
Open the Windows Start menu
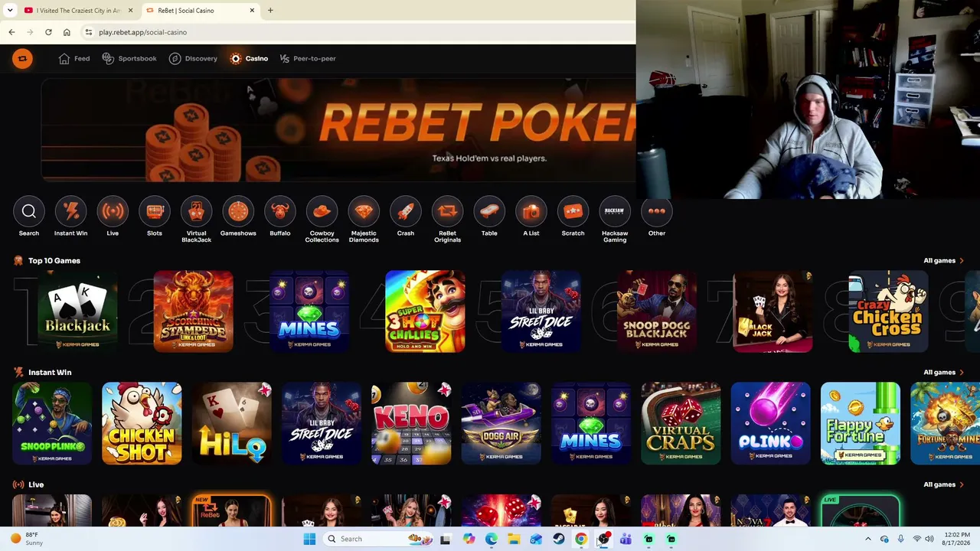click(309, 539)
